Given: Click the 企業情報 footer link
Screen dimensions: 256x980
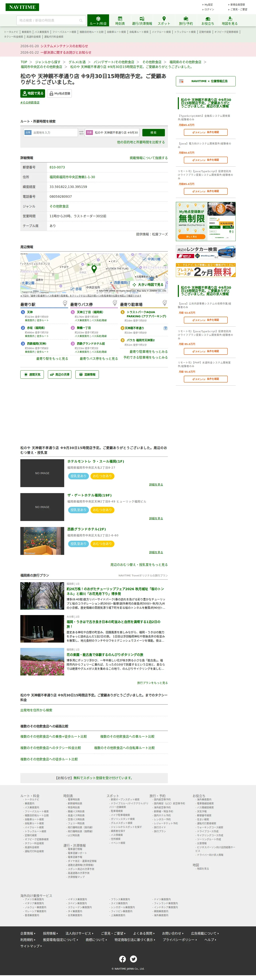Looking at the screenshot, I should 27,934.
